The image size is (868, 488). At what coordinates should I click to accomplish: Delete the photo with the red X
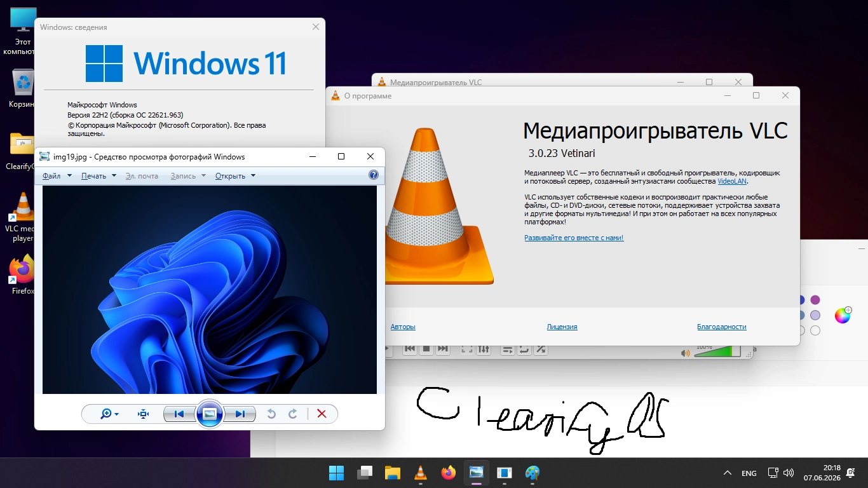point(322,414)
